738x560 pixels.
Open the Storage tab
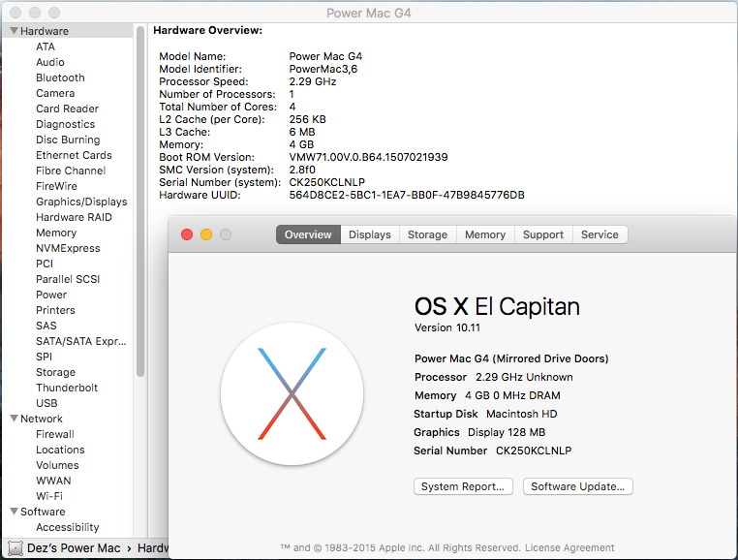[x=427, y=234]
